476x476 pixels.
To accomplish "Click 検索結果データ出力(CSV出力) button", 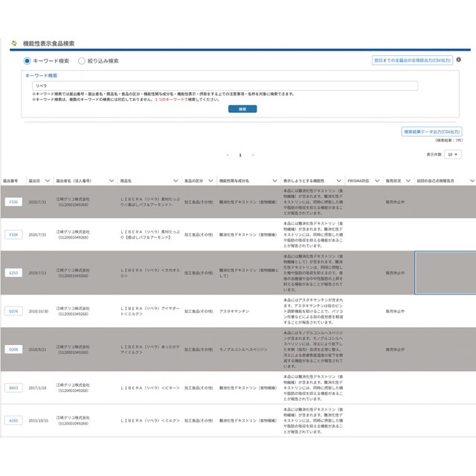I will coord(432,132).
